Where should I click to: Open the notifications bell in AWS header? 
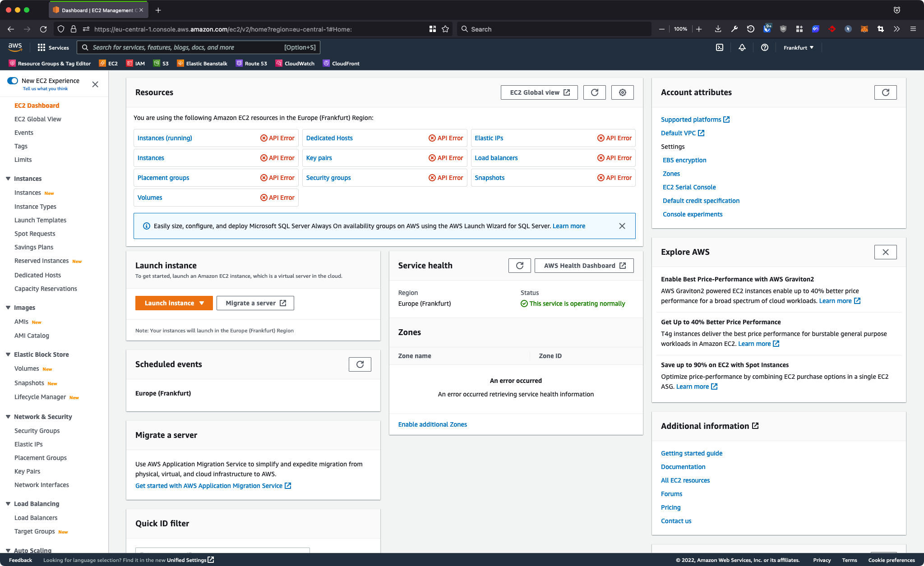(x=742, y=47)
